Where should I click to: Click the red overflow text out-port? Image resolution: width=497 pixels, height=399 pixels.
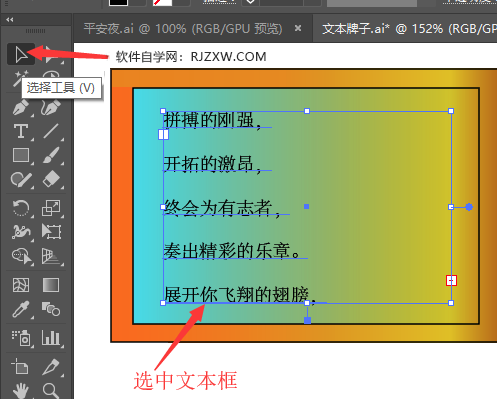(451, 281)
